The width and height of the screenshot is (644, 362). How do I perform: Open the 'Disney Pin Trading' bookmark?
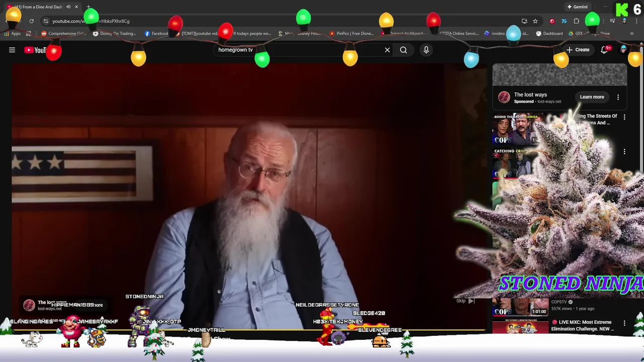tap(115, 34)
